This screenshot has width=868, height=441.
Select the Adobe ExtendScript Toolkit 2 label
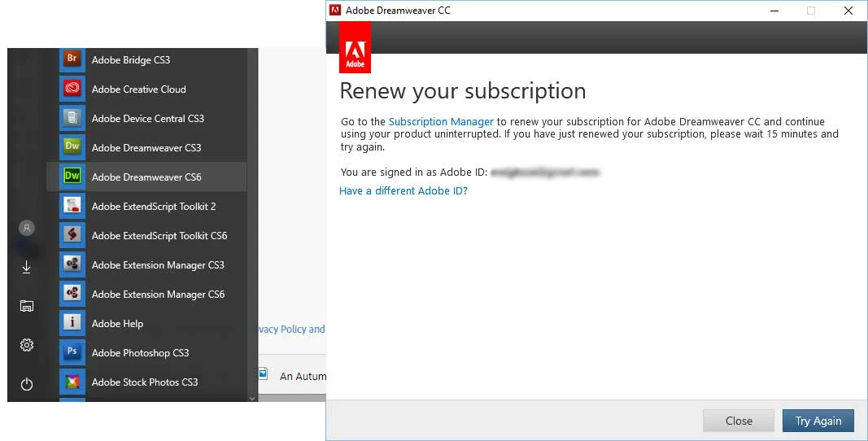click(x=154, y=207)
